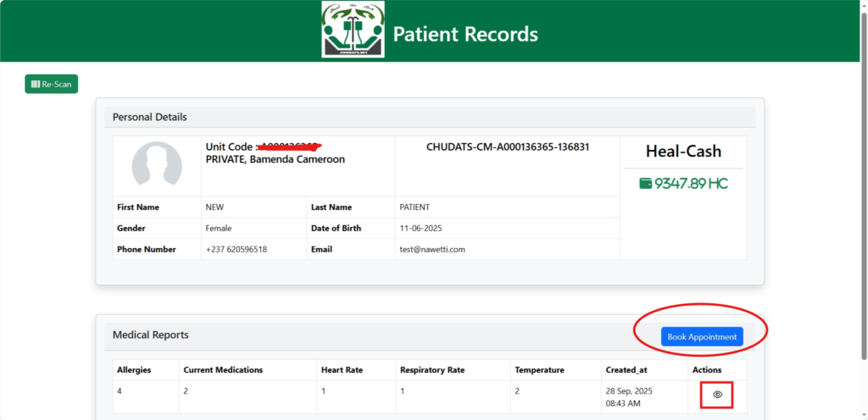Click the Medical Reports section header

click(x=151, y=334)
